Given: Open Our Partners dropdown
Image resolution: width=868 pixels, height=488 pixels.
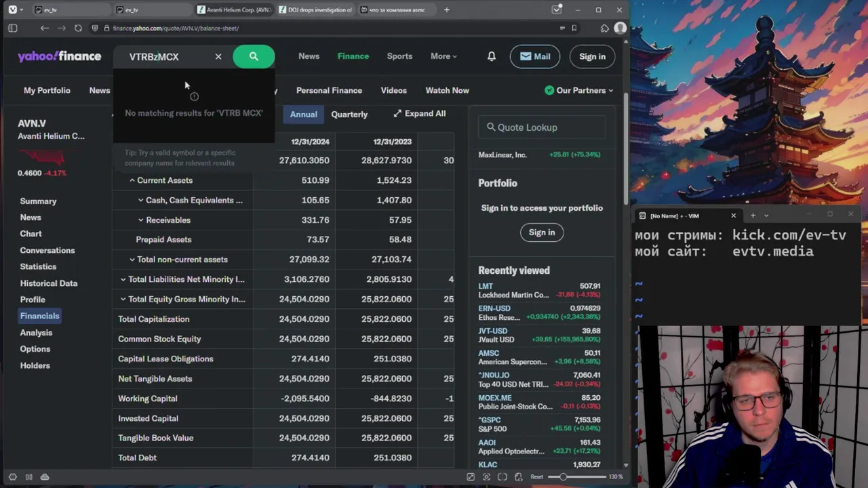Looking at the screenshot, I should pyautogui.click(x=578, y=90).
